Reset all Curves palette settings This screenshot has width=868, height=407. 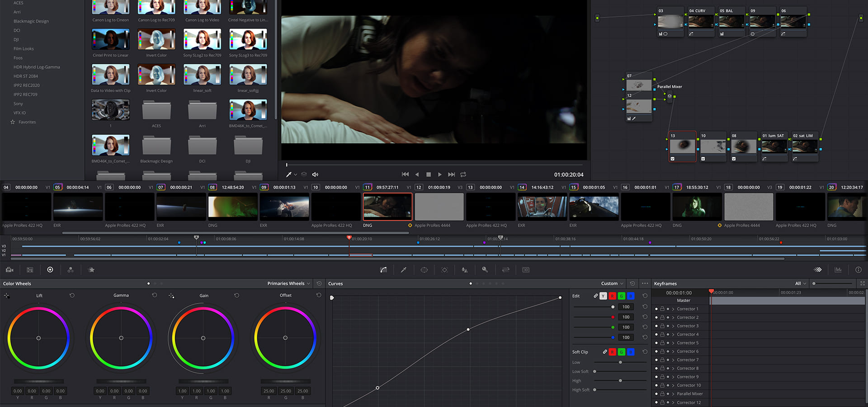632,284
